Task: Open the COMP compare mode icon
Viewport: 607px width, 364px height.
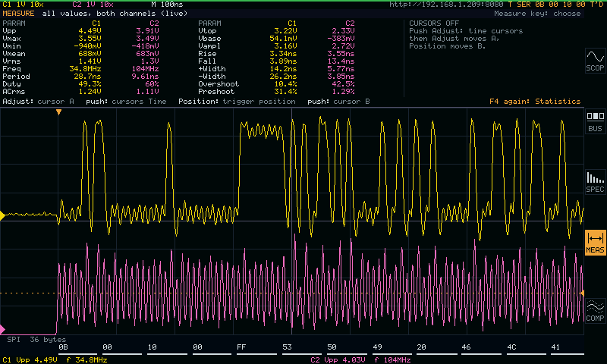Action: (x=595, y=311)
